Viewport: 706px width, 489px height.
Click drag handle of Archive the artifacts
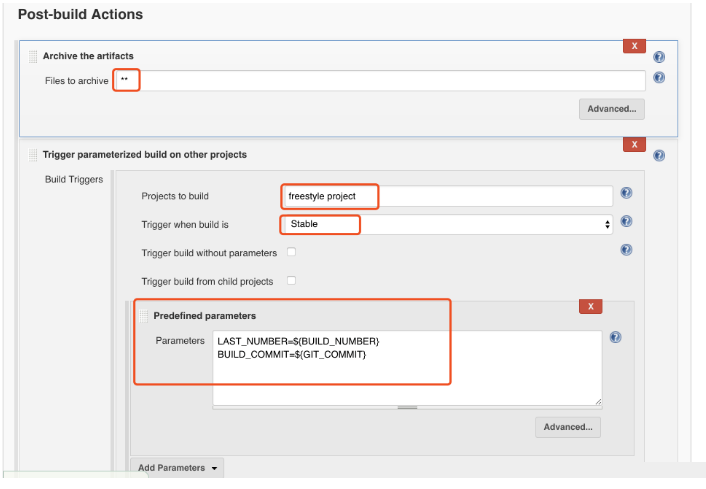tap(33, 56)
